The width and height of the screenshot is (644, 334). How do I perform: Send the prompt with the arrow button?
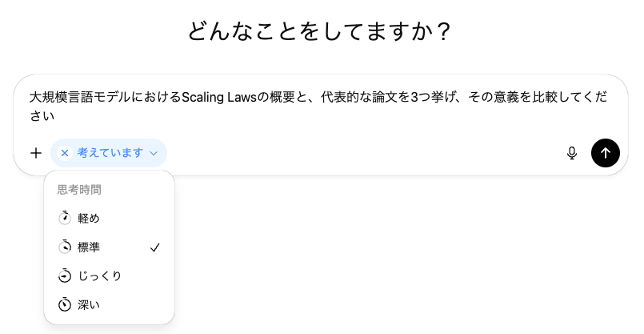click(606, 153)
